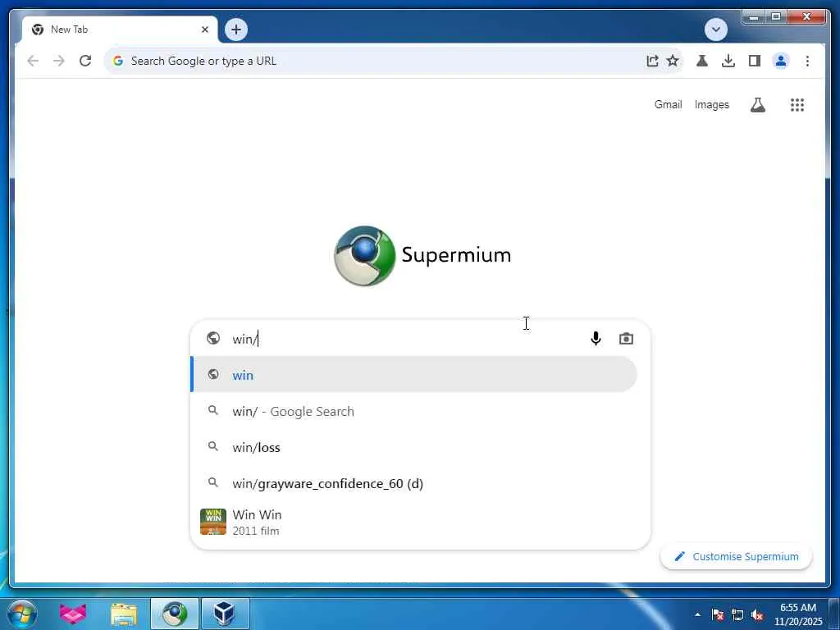Open a new tab with plus button

236,30
